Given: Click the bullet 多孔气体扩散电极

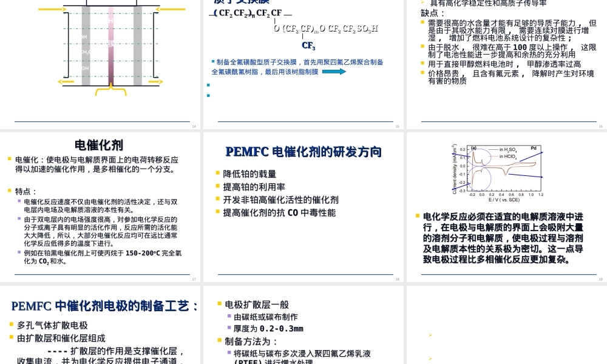Looking at the screenshot, I should pyautogui.click(x=52, y=326).
